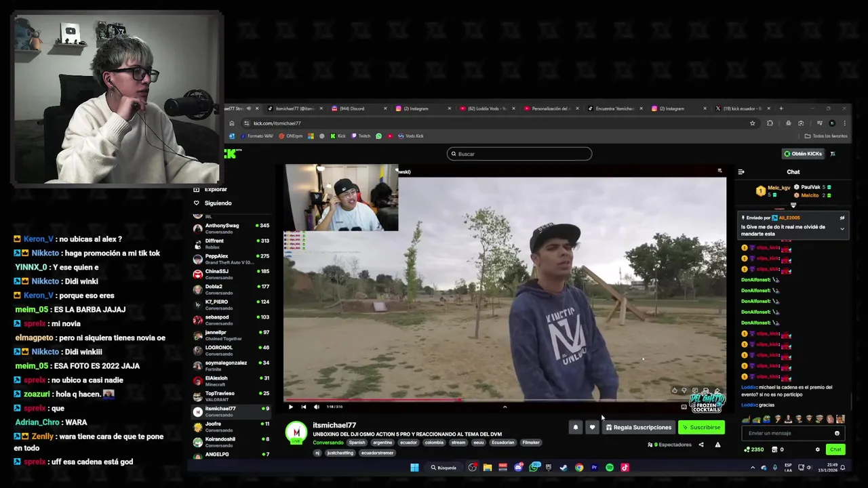Click the Twitch bookmark
The width and height of the screenshot is (868, 488).
(x=360, y=136)
